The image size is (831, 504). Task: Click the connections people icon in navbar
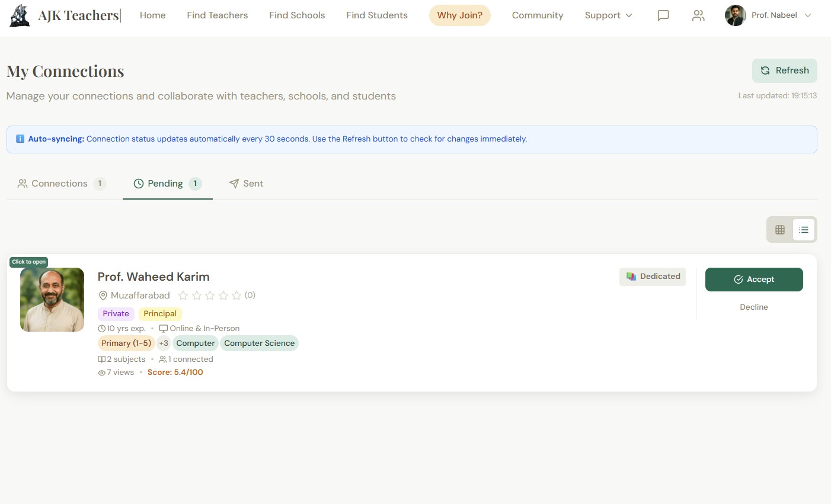698,15
